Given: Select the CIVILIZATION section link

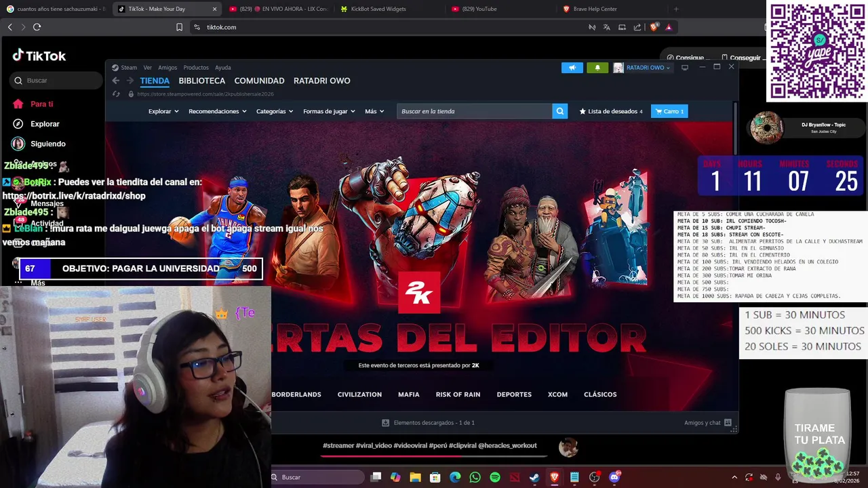Looking at the screenshot, I should click(359, 394).
